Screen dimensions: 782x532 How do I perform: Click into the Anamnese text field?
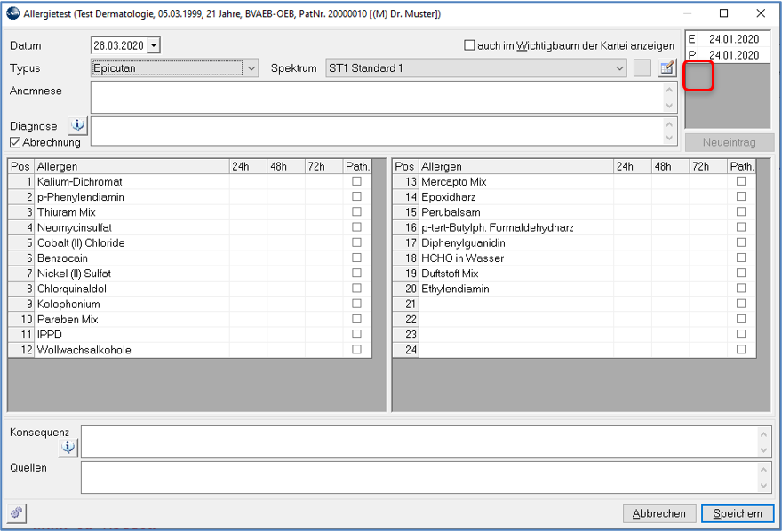click(378, 97)
